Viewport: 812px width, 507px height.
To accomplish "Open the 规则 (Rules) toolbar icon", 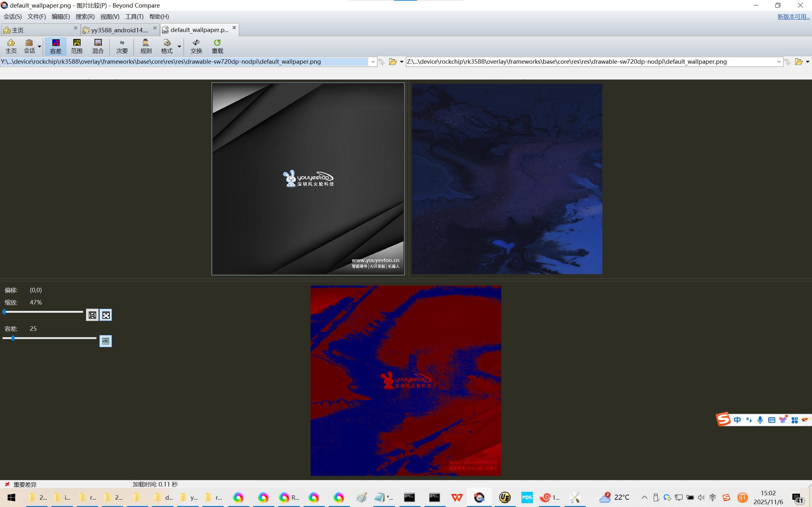I will pos(146,46).
